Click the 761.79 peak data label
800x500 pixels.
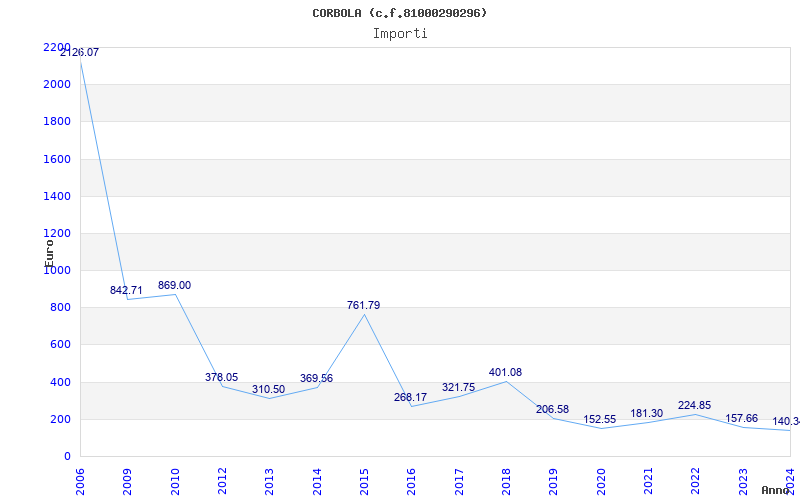coord(363,305)
